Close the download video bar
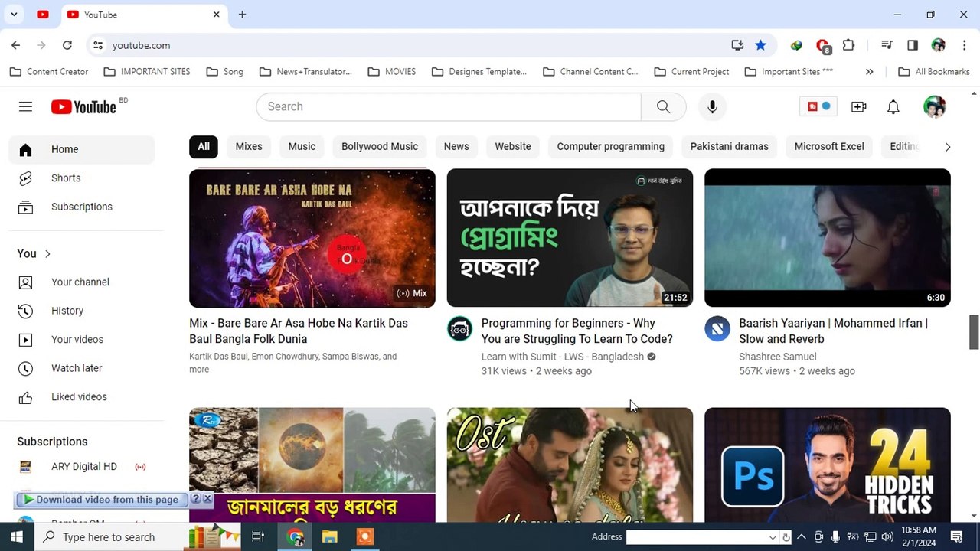The height and width of the screenshot is (551, 980). click(x=207, y=499)
